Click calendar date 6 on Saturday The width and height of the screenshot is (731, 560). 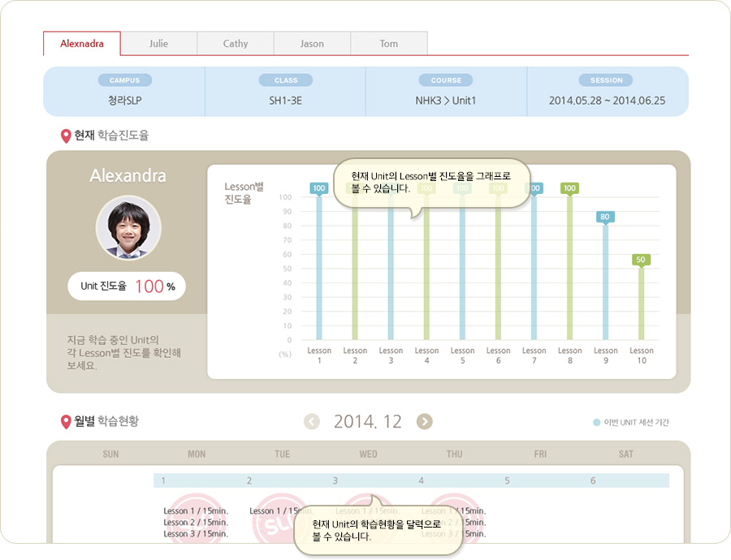[x=593, y=480]
